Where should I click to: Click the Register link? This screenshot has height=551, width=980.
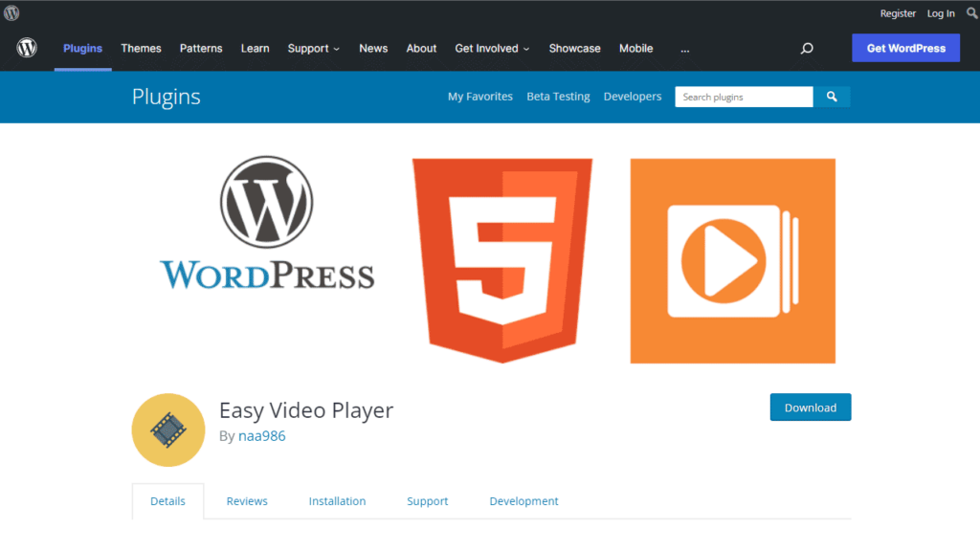898,13
